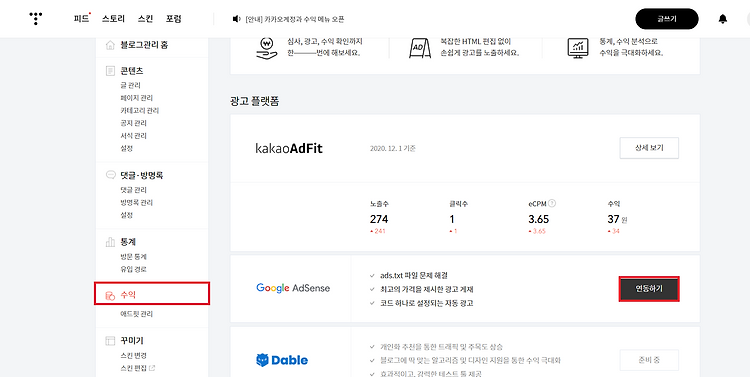
Task: Click the monitor chart icon
Action: click(x=578, y=48)
